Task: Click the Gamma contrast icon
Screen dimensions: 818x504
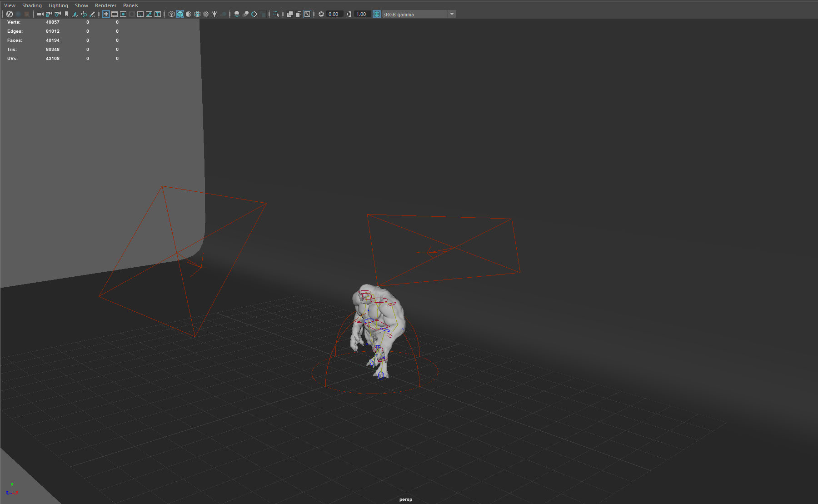Action: (349, 14)
